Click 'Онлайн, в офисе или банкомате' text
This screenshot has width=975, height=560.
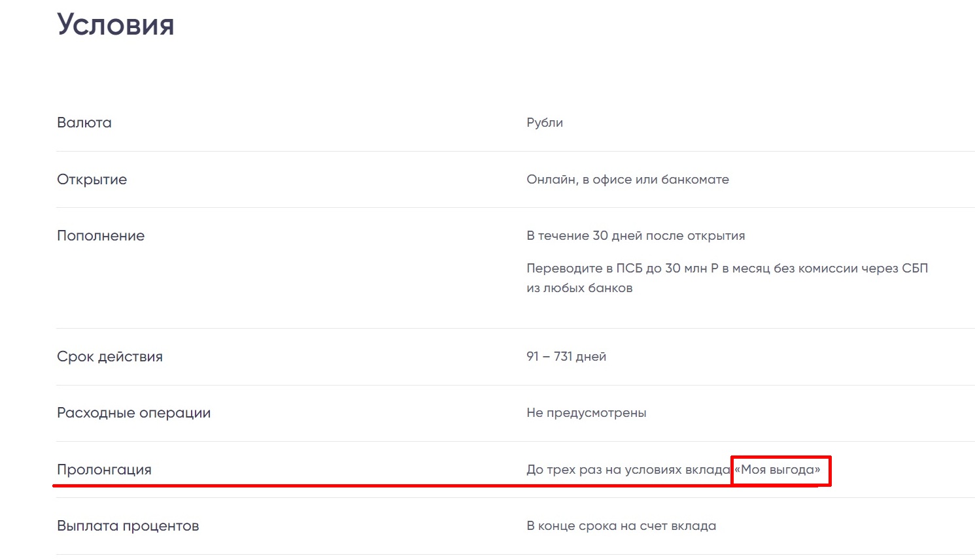[628, 180]
